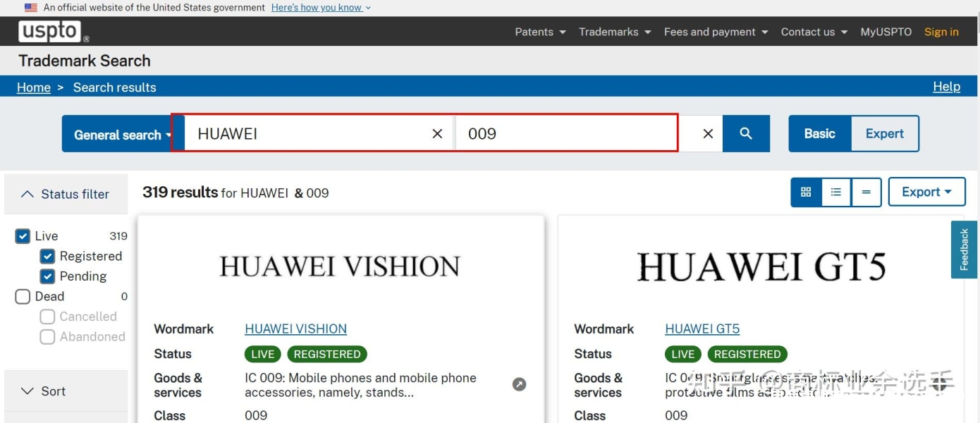This screenshot has width=980, height=423.
Task: Click the US flag icon
Action: click(x=31, y=8)
